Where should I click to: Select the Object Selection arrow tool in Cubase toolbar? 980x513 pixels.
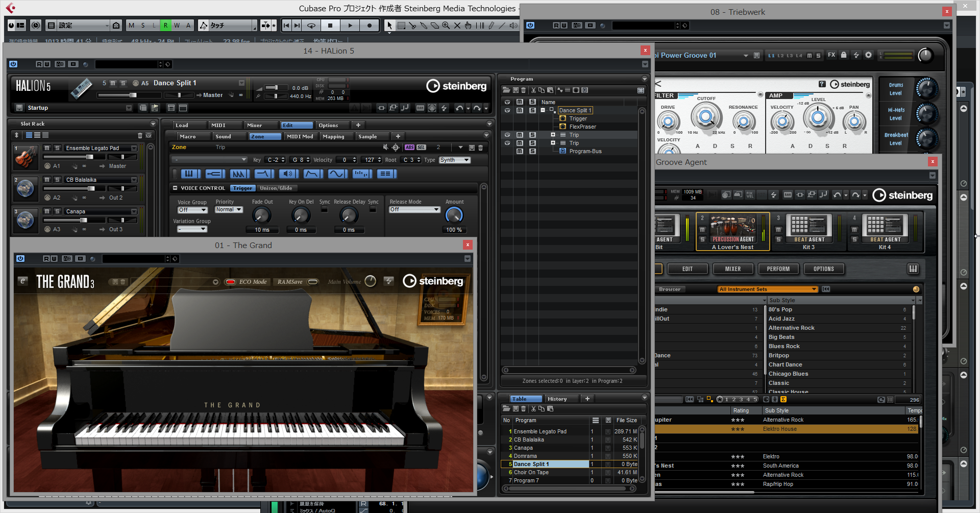[x=389, y=25]
